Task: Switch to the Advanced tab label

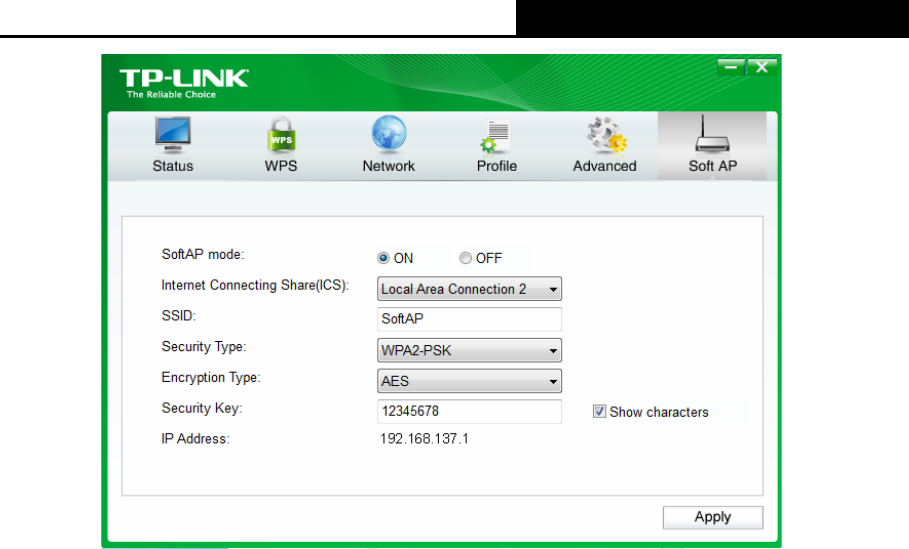Action: pos(605,166)
